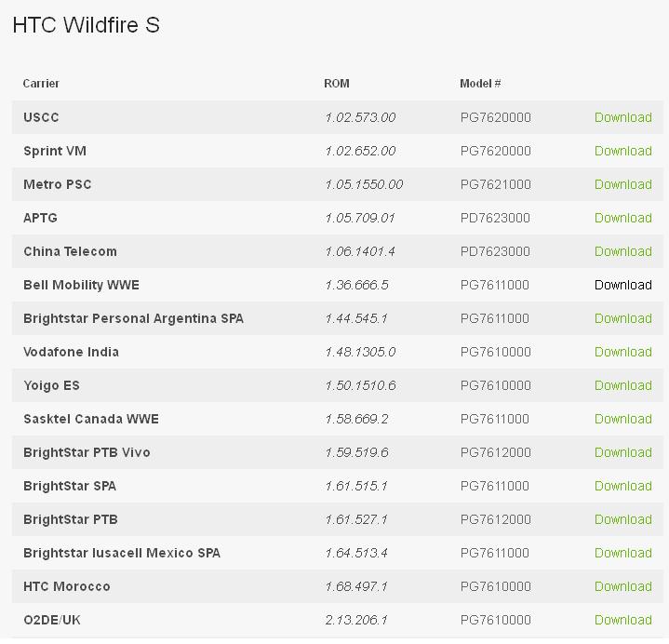Click Download for Sprint VM
The width and height of the screenshot is (669, 644).
coord(622,151)
